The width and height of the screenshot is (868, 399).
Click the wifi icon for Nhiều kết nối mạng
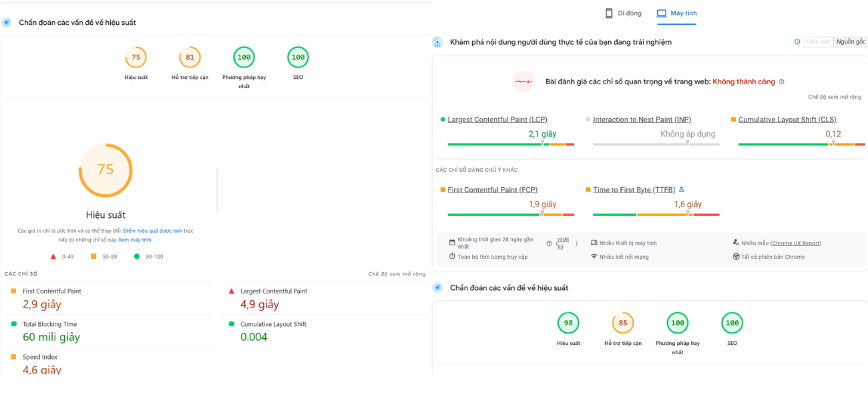[x=594, y=257]
